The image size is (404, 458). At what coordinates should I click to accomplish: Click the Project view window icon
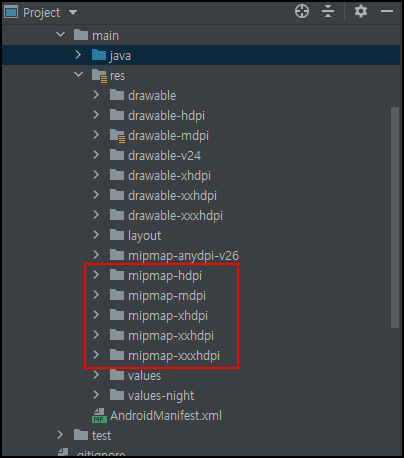[x=11, y=13]
